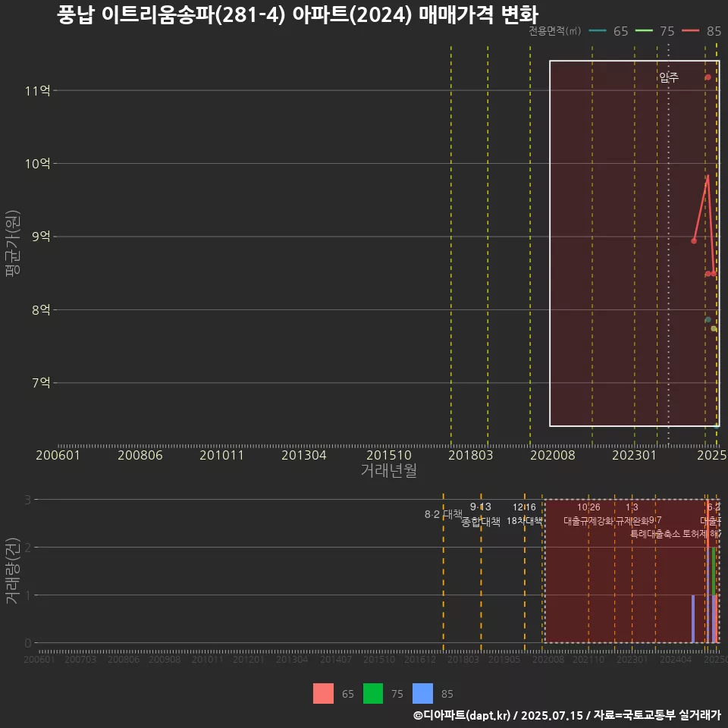Image resolution: width=728 pixels, height=728 pixels.
Task: Click 202008 on the price chart x-axis
Action: [553, 455]
